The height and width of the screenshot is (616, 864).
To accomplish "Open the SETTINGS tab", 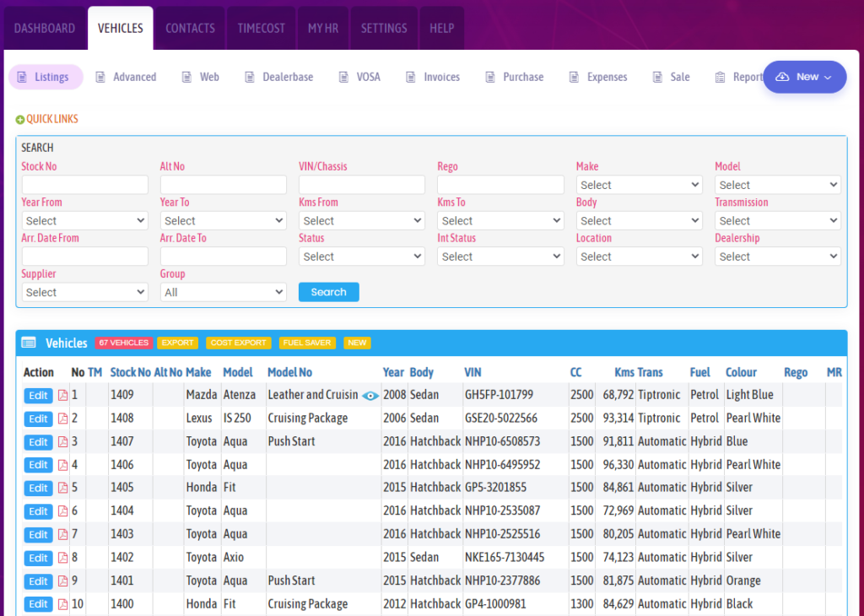I will 384,27.
